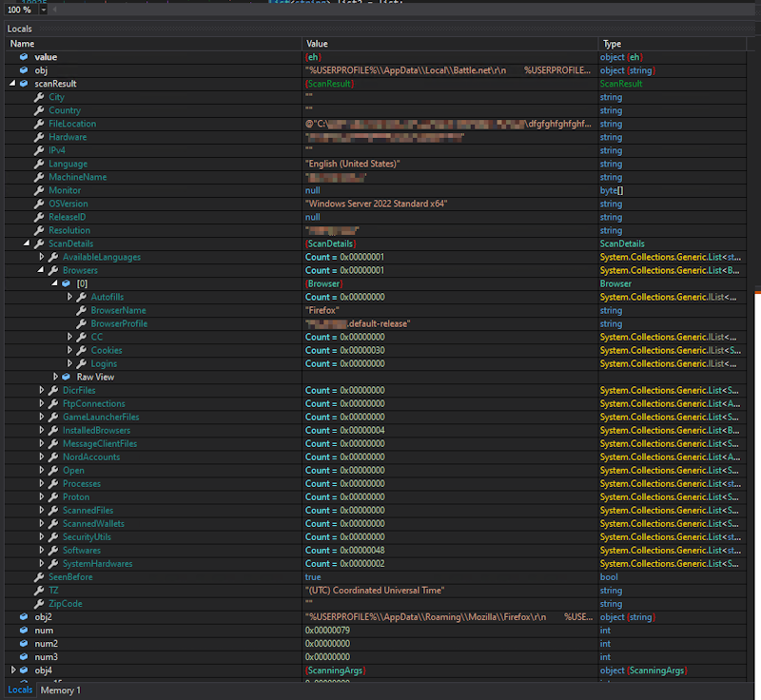Click the obj2 variable cube icon
The height and width of the screenshot is (700, 761).
24,617
